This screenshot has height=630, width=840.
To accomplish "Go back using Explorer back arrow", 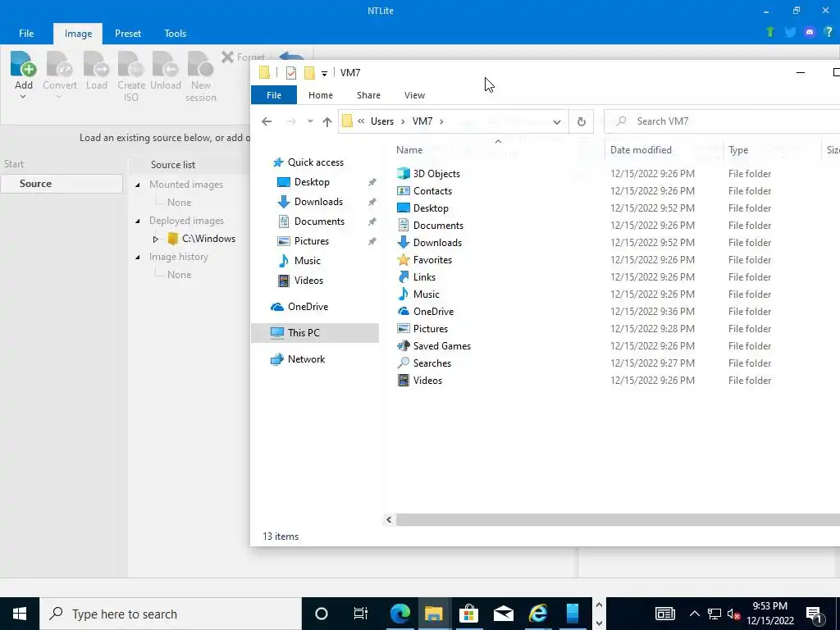I will (267, 121).
